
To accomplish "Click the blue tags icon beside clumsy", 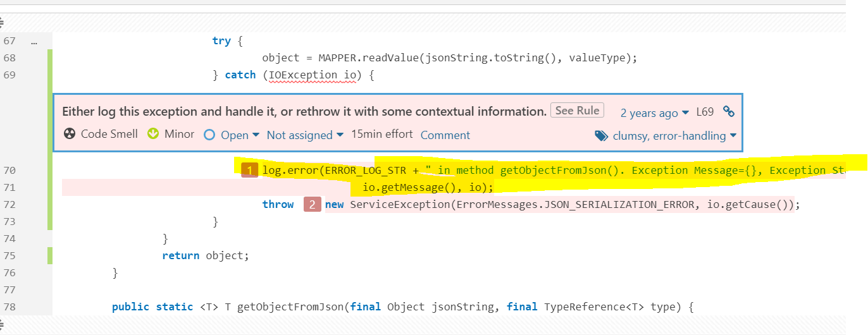I will pos(601,135).
